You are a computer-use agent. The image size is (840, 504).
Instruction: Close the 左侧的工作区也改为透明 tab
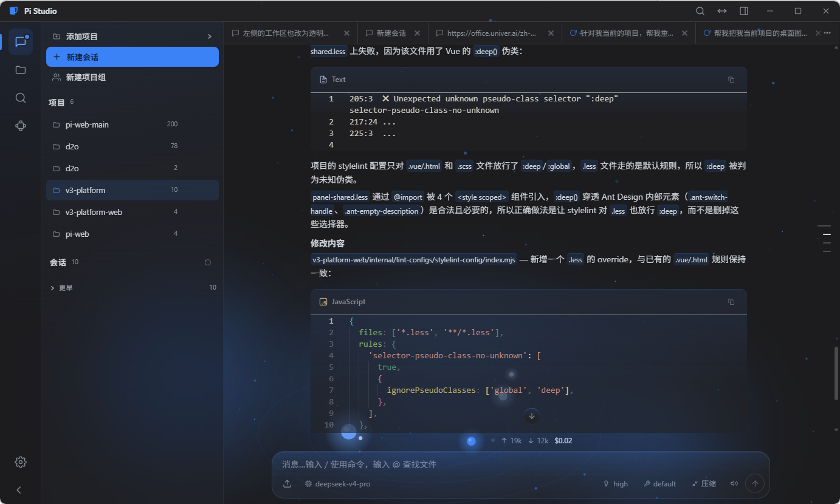(x=346, y=33)
